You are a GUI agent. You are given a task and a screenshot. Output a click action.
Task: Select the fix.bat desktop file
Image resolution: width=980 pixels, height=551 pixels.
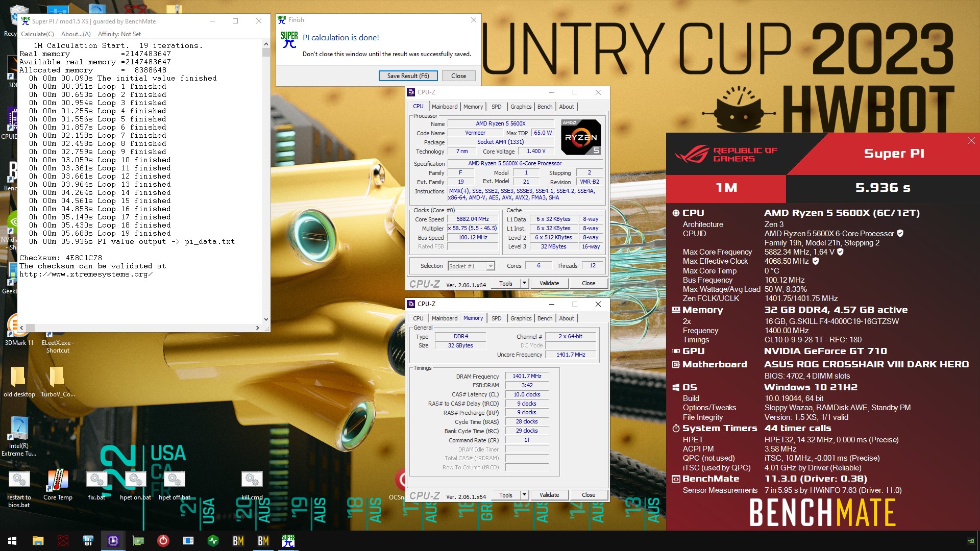[96, 485]
